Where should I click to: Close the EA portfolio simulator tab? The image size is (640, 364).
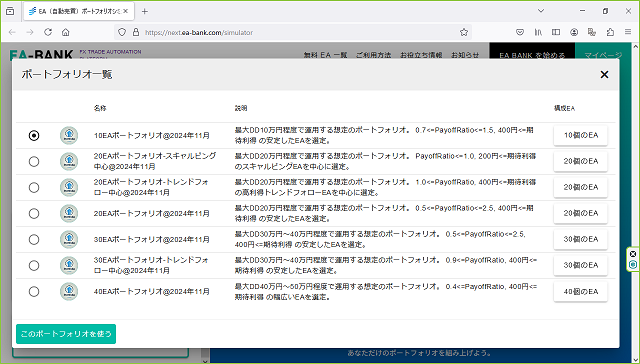click(x=126, y=11)
